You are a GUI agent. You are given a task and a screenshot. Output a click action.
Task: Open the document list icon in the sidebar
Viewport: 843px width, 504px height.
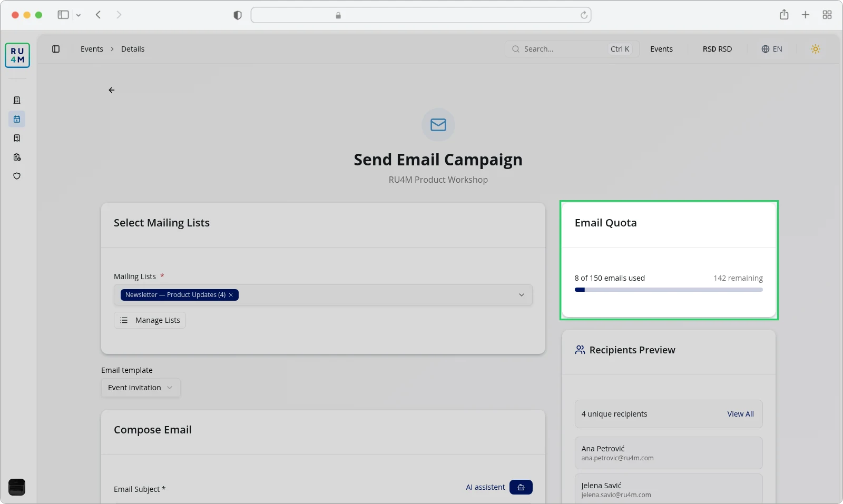[x=17, y=138]
